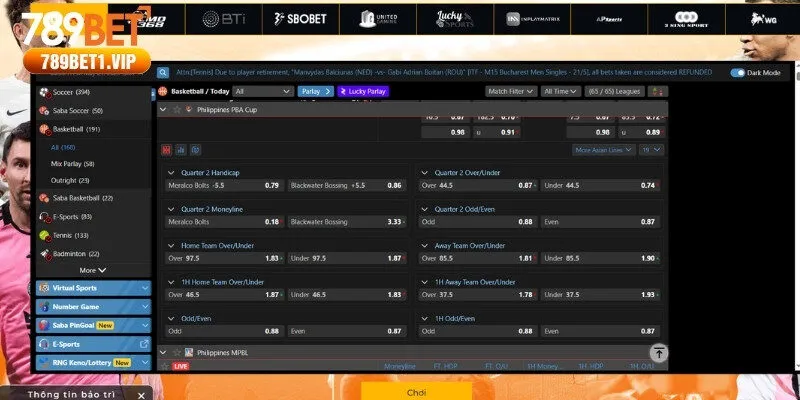The image size is (800, 400).
Task: Click the Saba PinGoal icon
Action: click(44, 326)
